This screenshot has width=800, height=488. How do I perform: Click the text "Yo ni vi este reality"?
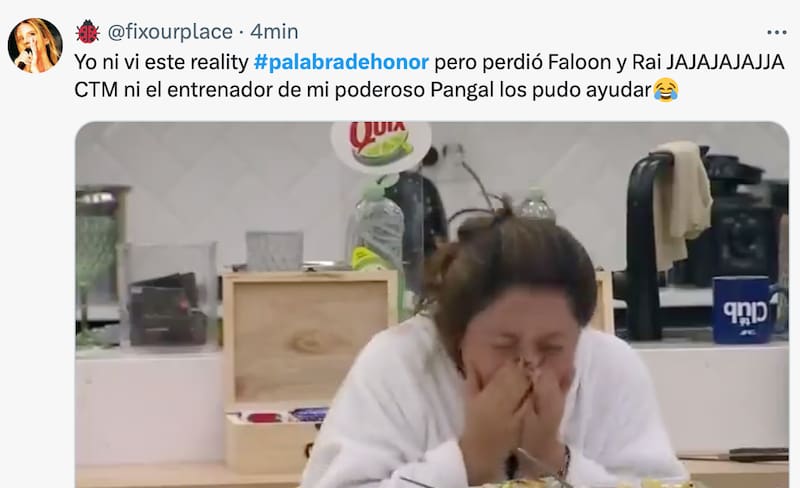[161, 62]
